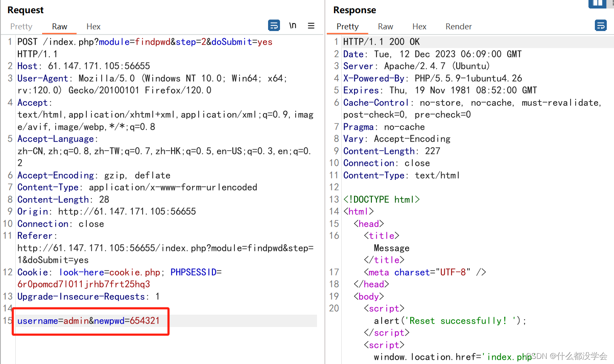Open the Request panel hamburger menu
This screenshot has width=614, height=364.
click(311, 26)
